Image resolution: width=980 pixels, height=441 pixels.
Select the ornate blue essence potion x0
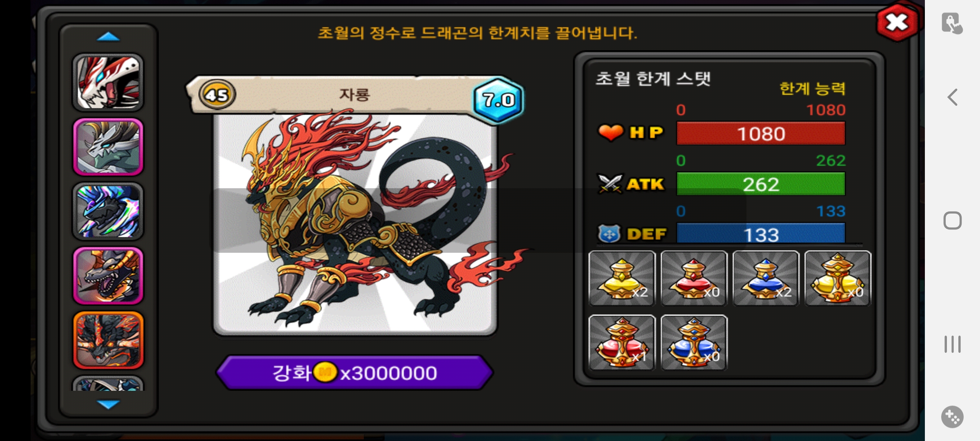click(x=694, y=343)
